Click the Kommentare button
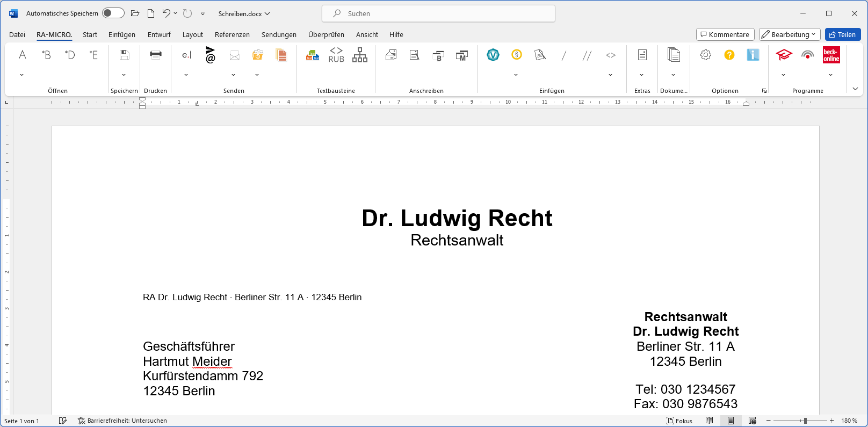This screenshot has height=427, width=868. (x=725, y=34)
